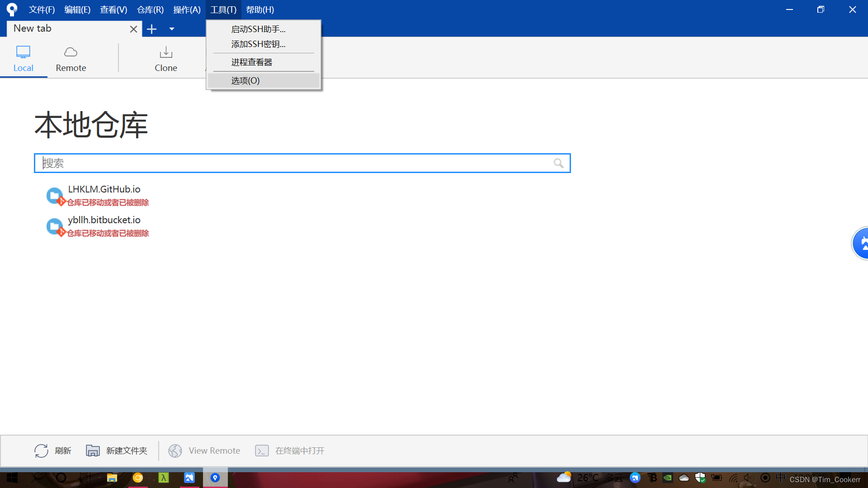Open the 文件(F) menu
Image resolution: width=868 pixels, height=488 pixels.
(42, 9)
